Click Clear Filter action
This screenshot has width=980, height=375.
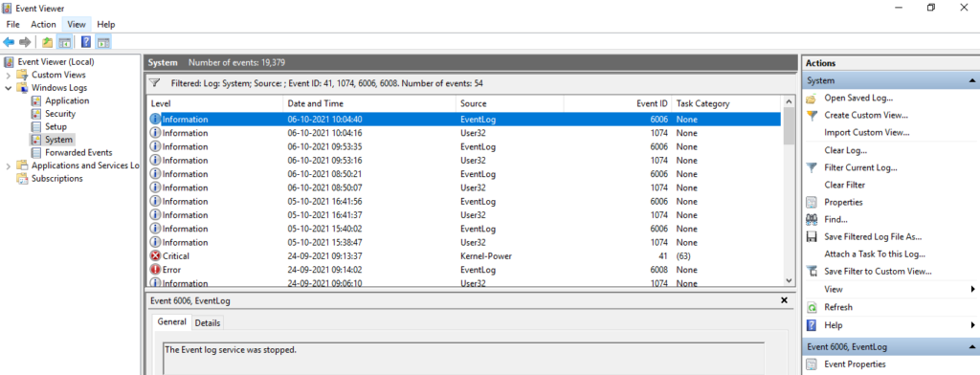[844, 185]
